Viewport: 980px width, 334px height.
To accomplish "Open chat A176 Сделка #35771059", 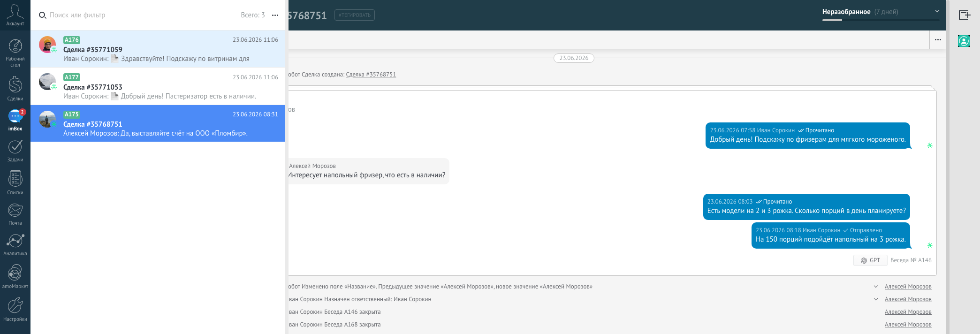I will point(158,49).
